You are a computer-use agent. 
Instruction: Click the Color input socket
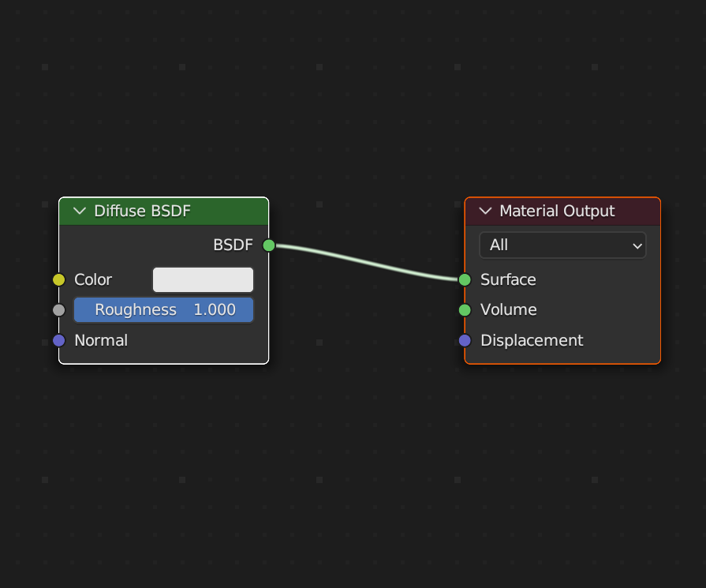tap(58, 279)
